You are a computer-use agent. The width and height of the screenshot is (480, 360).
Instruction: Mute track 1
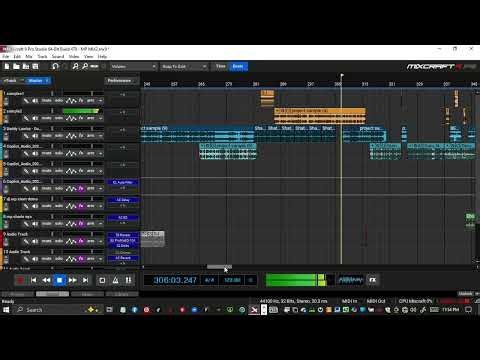point(46,101)
